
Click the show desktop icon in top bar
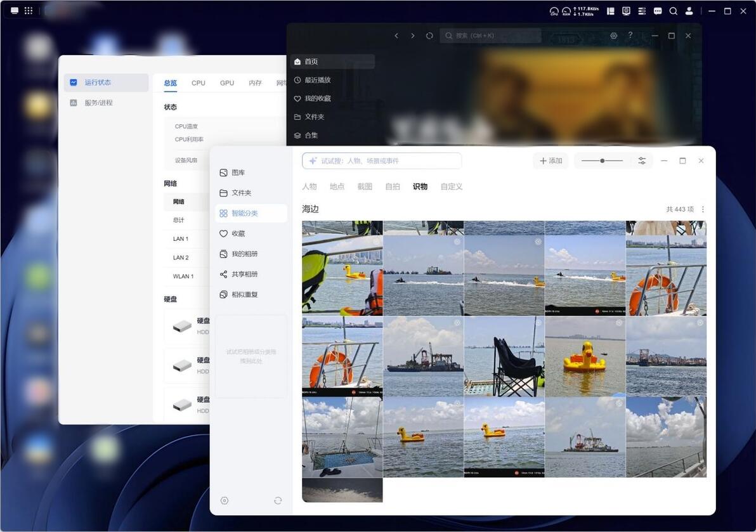pos(15,11)
